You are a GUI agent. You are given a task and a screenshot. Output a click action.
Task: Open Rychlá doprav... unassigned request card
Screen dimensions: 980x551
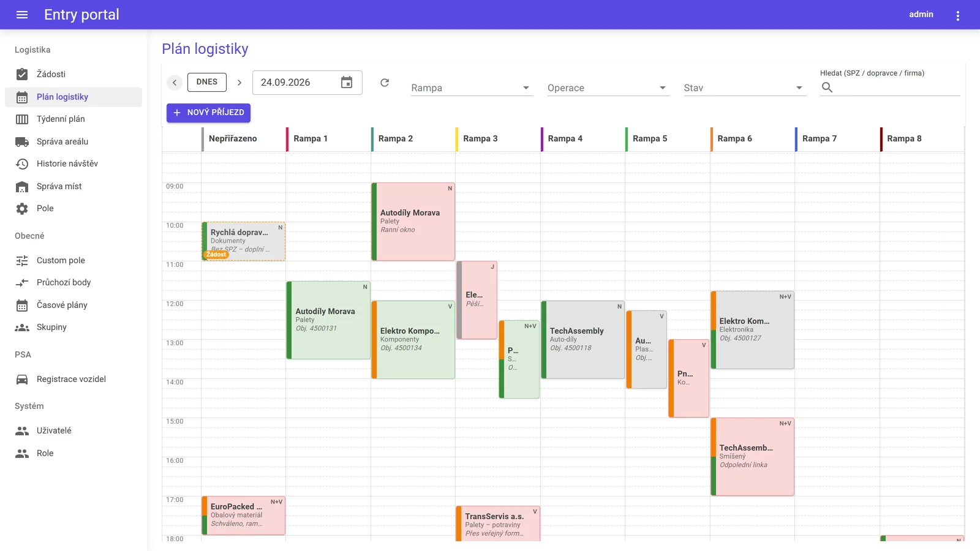[244, 241]
